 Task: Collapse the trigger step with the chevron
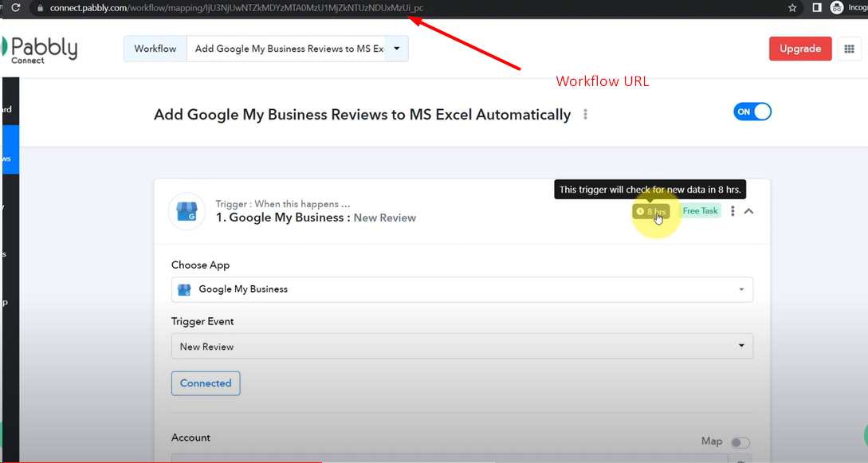(x=748, y=210)
